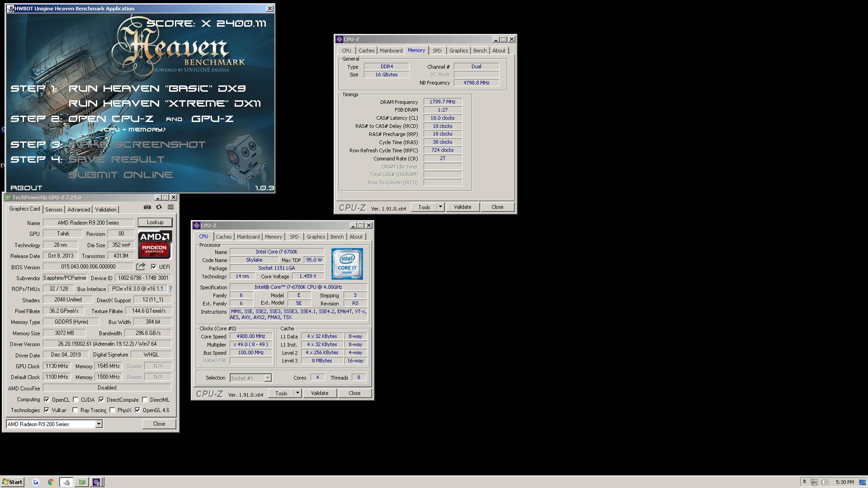Switch to CPU-Z taskbar button

97,482
